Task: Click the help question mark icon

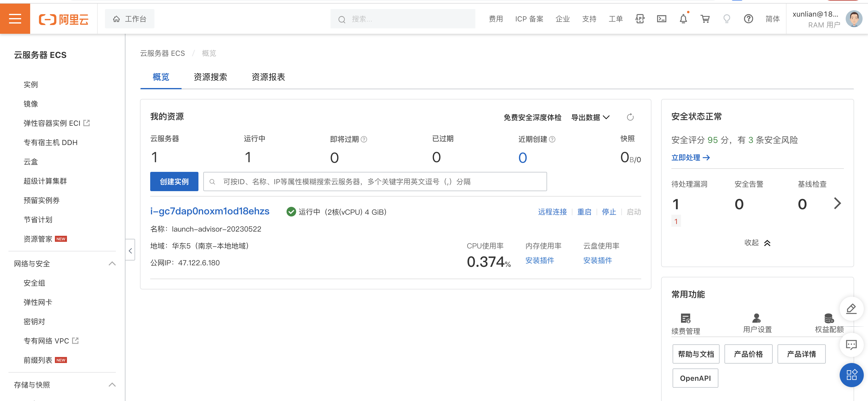Action: (748, 19)
